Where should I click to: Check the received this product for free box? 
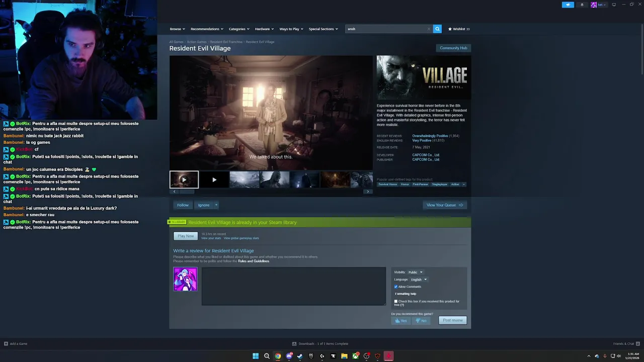(396, 301)
